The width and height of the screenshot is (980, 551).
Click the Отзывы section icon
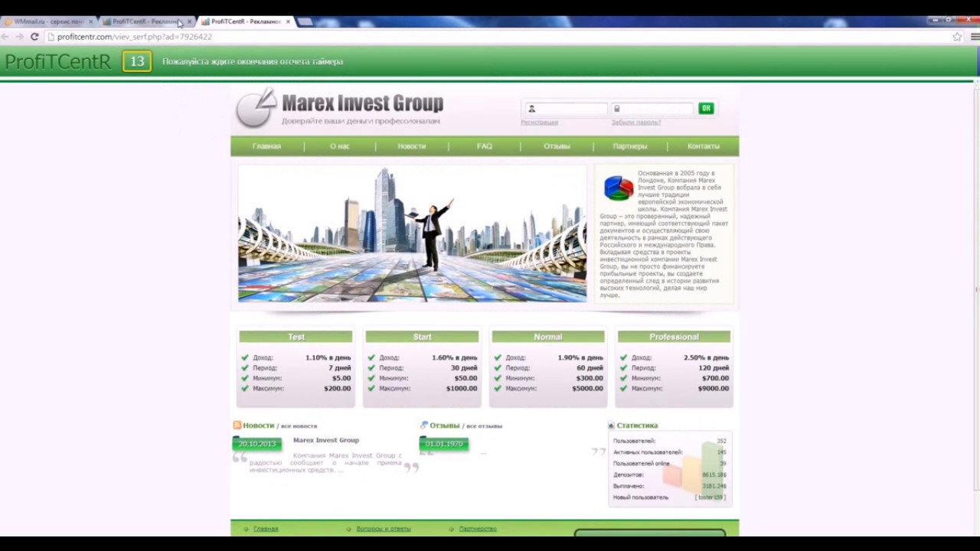424,425
